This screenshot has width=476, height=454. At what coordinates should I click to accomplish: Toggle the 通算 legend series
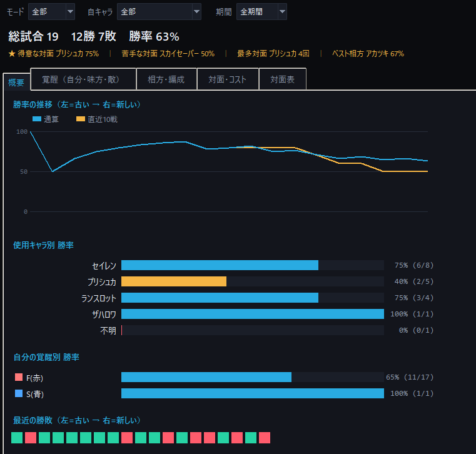46,119
